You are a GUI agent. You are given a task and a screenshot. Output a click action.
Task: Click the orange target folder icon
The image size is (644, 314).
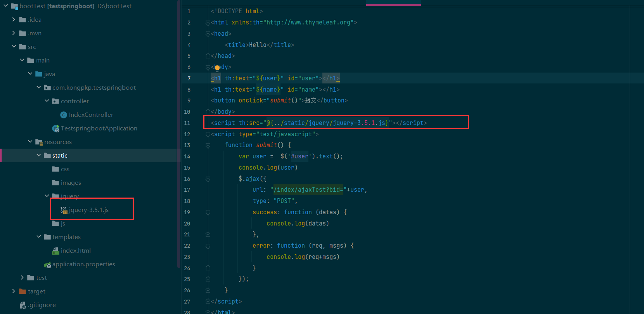point(23,291)
